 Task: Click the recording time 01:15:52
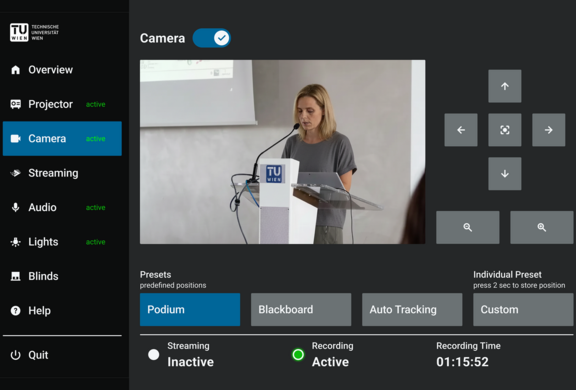point(462,362)
